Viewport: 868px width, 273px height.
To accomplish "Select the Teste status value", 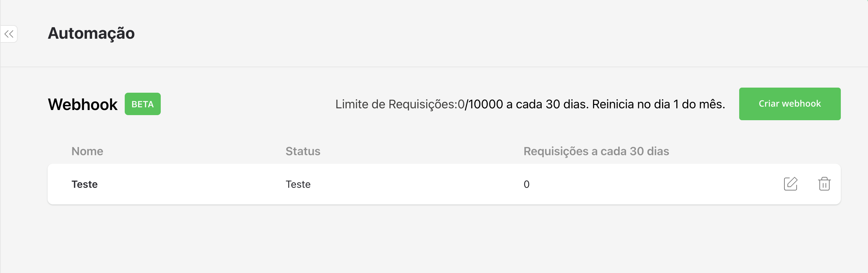I will tap(298, 184).
